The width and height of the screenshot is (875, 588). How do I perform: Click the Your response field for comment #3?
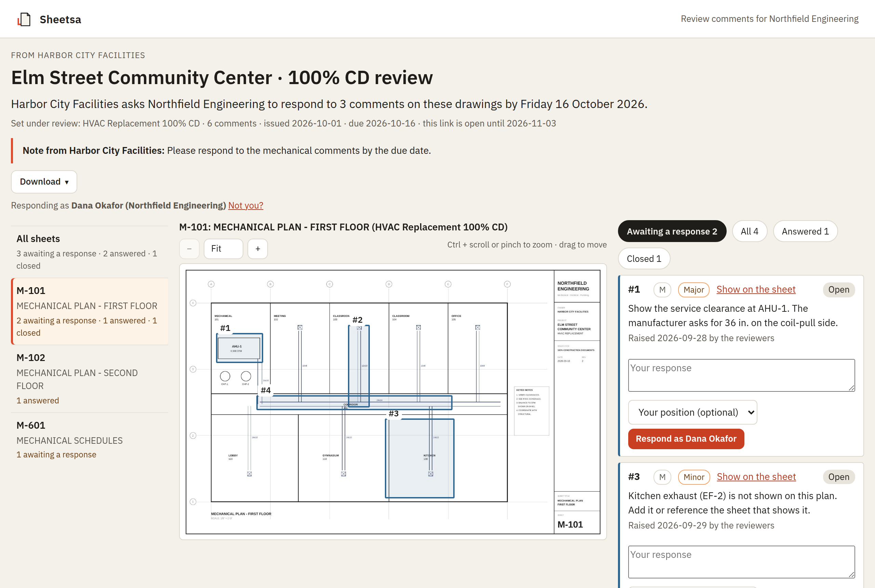click(x=741, y=562)
